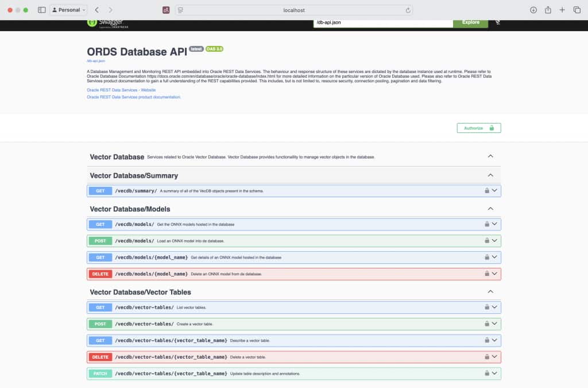Click the new tab plus icon

click(562, 9)
